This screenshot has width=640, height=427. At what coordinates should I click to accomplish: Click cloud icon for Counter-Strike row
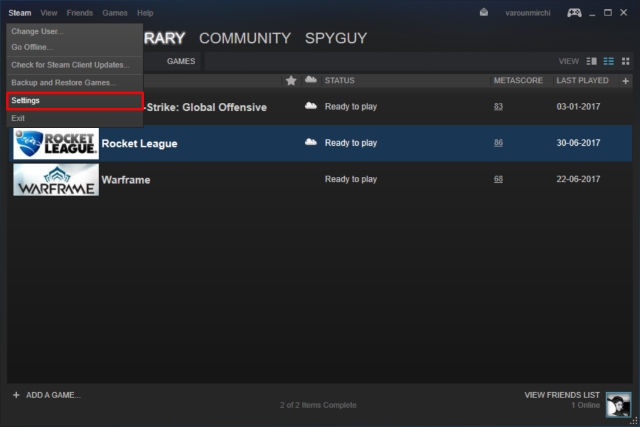tap(311, 106)
